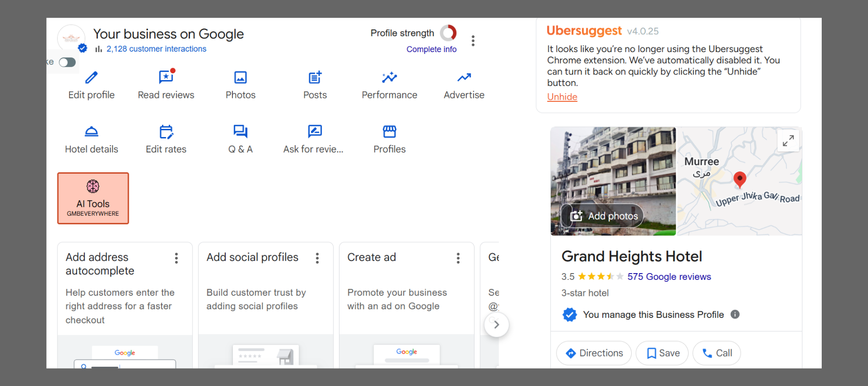Open the Edit rates calendar icon
The image size is (868, 386).
166,132
